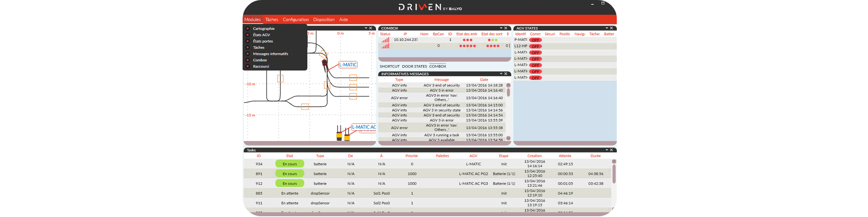
Task: Close the AGV States panel
Action: coord(612,28)
